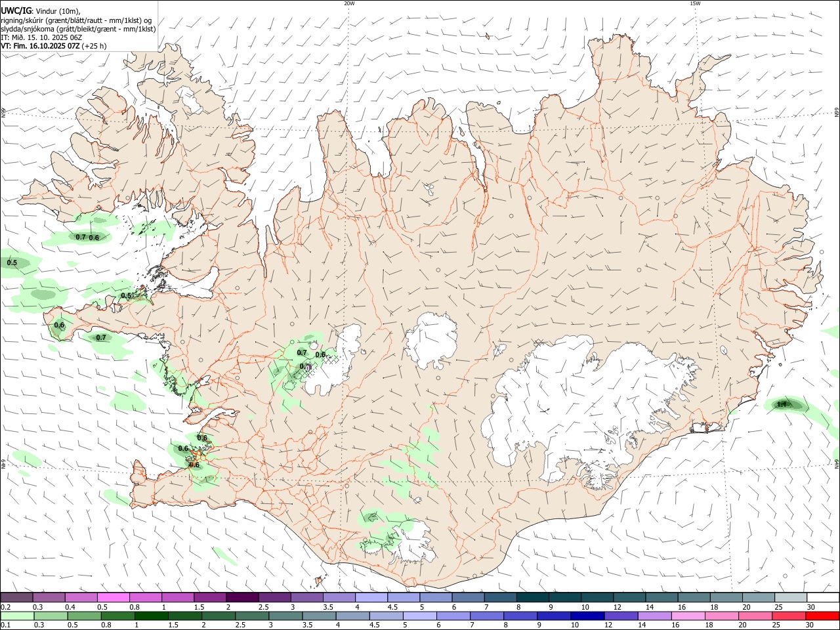Click the "rigning/skúrir (grænt/blátt/rautt - mm/1klst) og" line

click(x=76, y=20)
